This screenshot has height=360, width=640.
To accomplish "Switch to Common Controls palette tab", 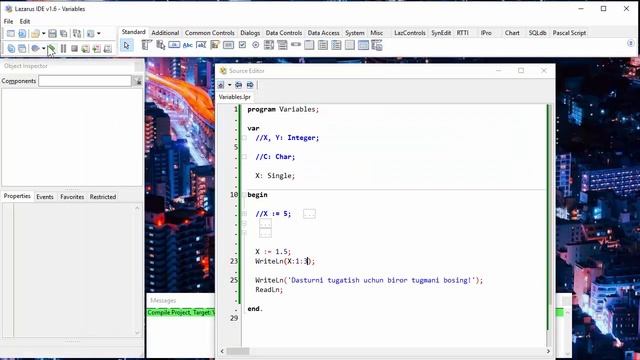I will coord(209,33).
